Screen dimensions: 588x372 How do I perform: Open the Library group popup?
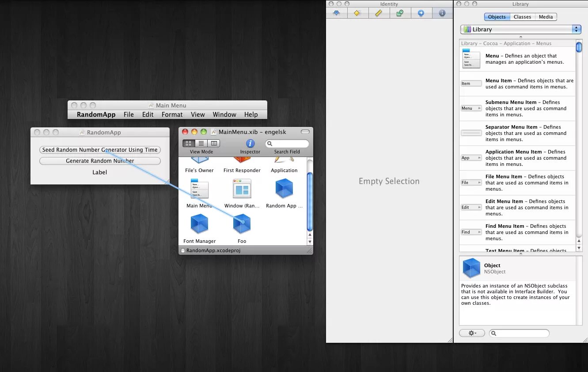click(x=521, y=29)
